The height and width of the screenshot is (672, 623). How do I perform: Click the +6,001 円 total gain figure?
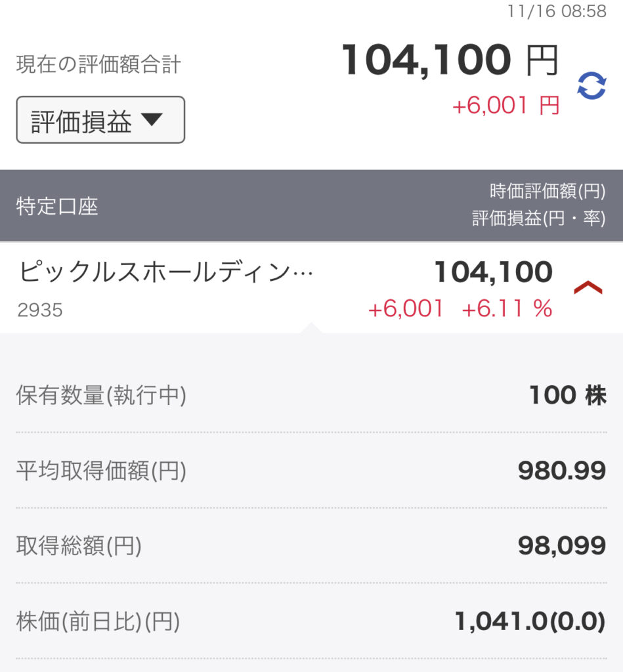506,106
